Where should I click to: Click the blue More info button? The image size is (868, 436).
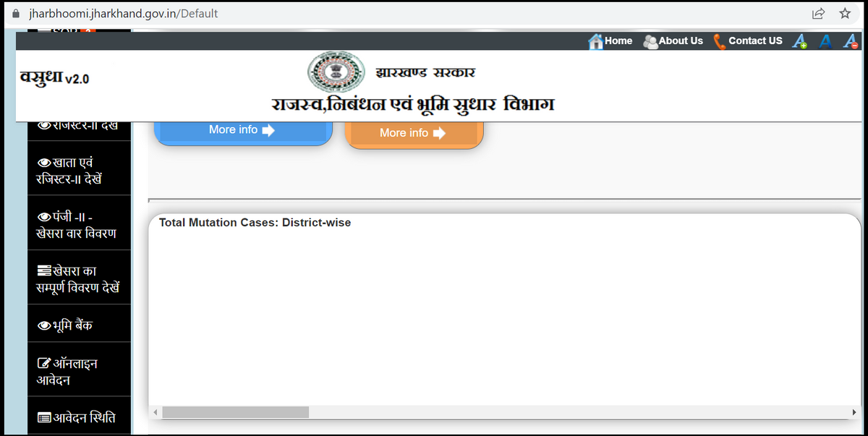click(x=243, y=129)
